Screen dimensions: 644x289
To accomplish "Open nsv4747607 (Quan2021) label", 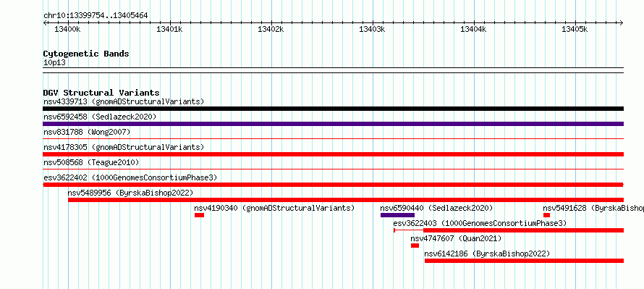I will coord(456,238).
